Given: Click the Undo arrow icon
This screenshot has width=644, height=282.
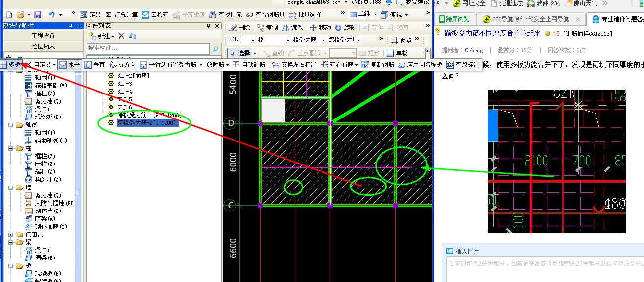Looking at the screenshot, I should [52, 15].
